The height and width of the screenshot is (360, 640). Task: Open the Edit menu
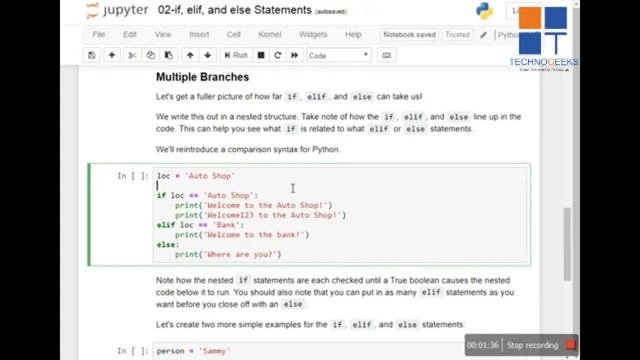pos(130,35)
